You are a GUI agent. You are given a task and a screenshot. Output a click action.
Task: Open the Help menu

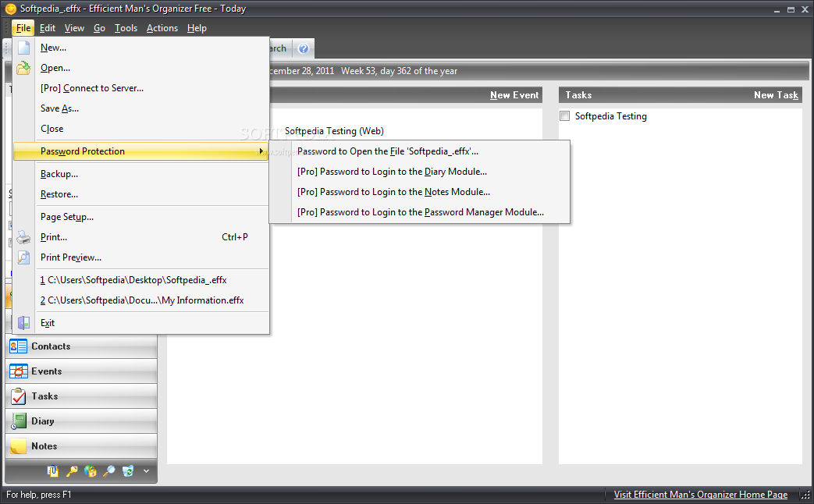[197, 28]
